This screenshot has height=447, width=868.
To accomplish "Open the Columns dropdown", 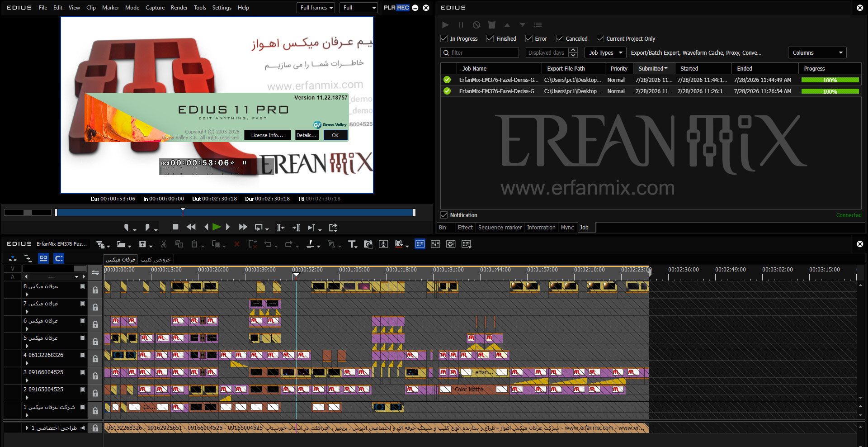I will tap(817, 52).
